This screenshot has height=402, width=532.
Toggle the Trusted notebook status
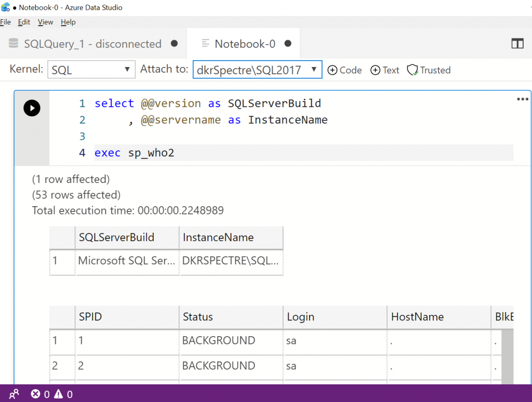429,70
